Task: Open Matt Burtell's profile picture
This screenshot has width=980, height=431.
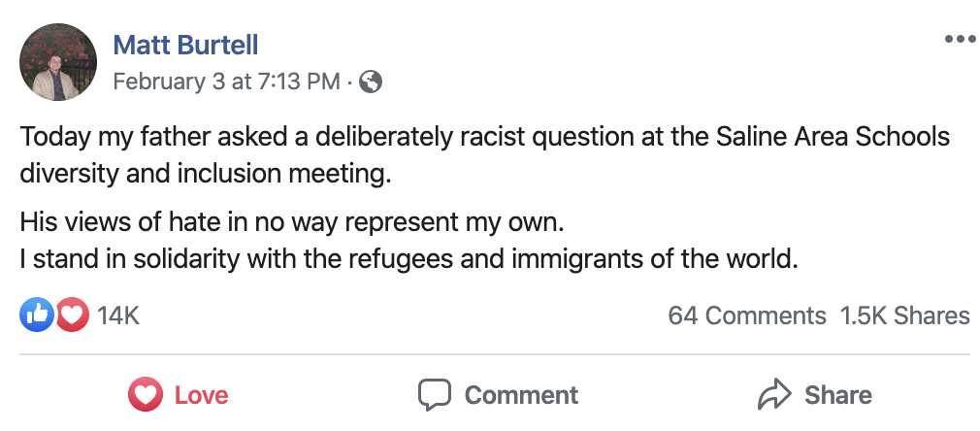Action: [58, 62]
